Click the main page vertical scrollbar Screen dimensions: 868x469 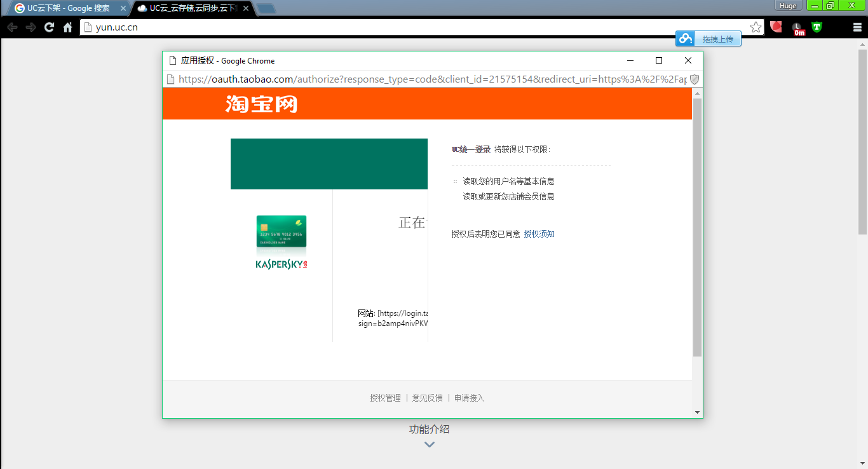pos(863,142)
